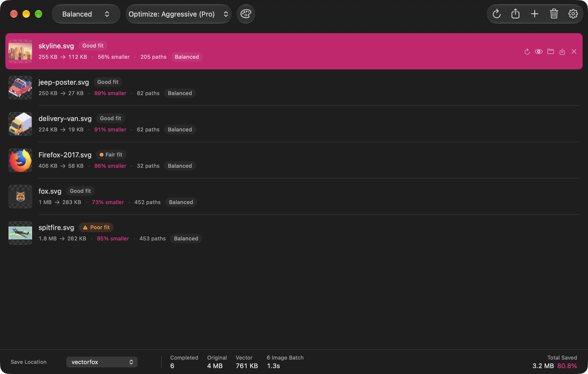Select the fox.svg thumbnail
Image resolution: width=588 pixels, height=374 pixels.
[20, 197]
